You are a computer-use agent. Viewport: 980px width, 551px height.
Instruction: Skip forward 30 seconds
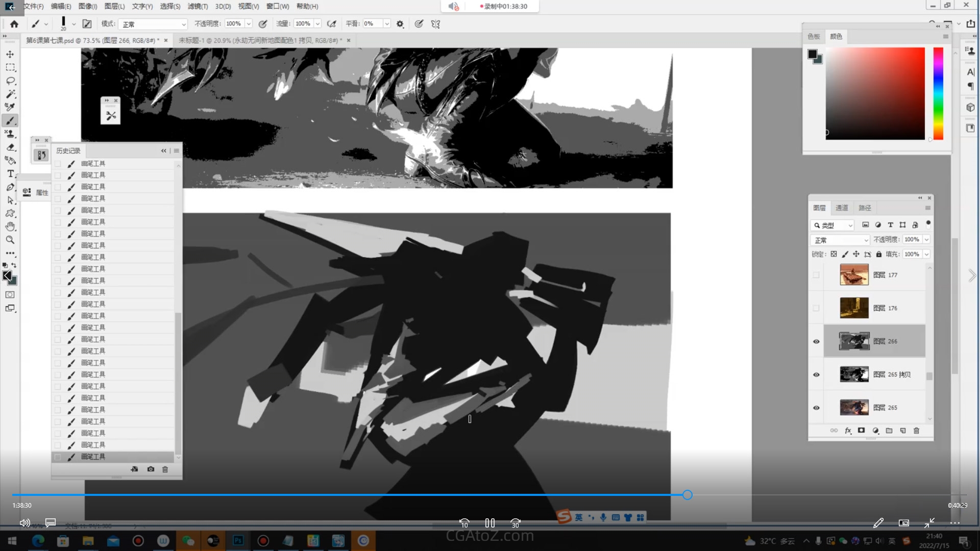(515, 523)
